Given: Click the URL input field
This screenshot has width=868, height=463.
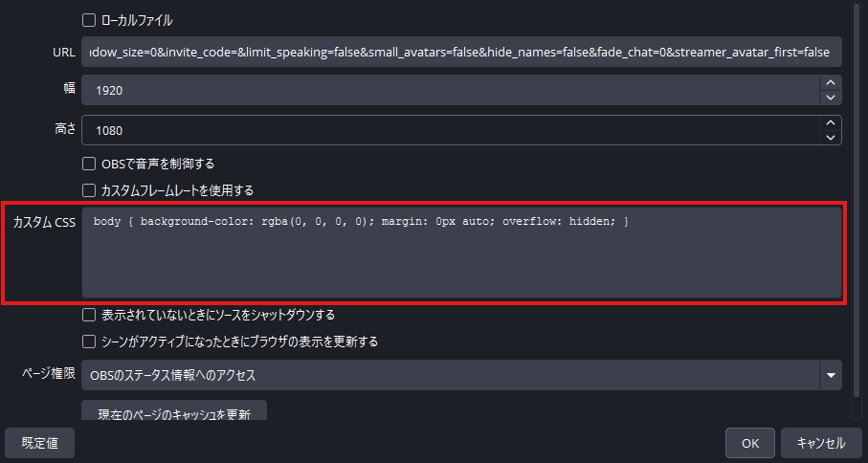Looking at the screenshot, I should click(461, 51).
